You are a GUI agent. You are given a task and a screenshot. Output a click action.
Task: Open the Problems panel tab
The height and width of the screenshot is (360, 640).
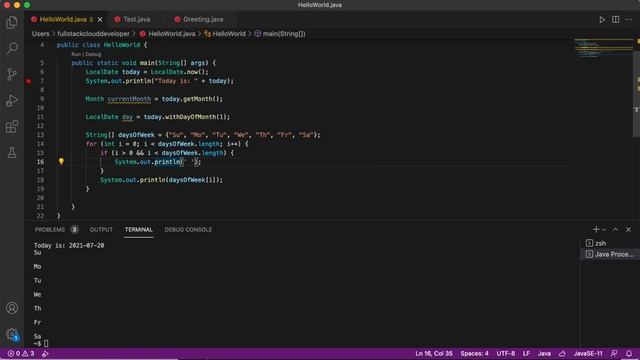point(56,229)
